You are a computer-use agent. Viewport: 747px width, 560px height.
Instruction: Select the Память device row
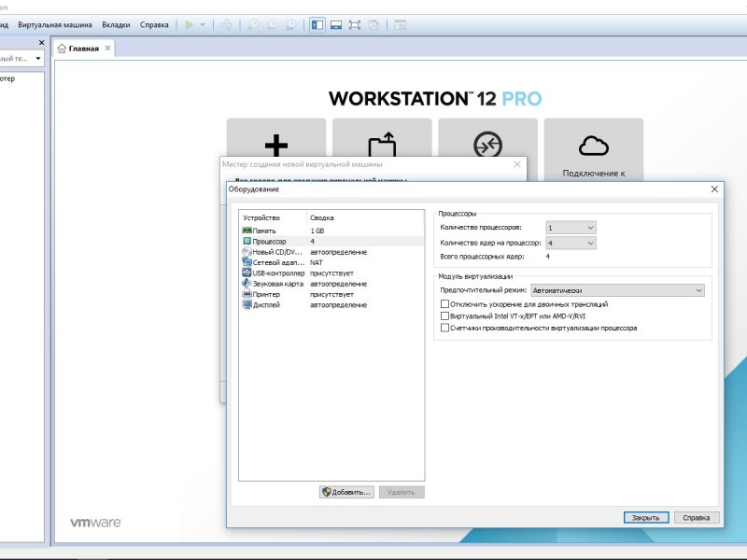332,231
